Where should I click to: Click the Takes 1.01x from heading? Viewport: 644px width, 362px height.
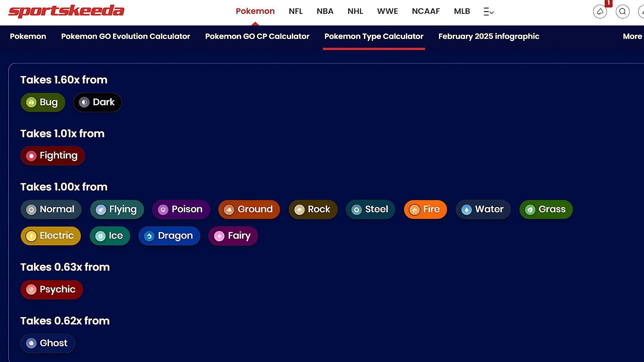[x=62, y=134]
